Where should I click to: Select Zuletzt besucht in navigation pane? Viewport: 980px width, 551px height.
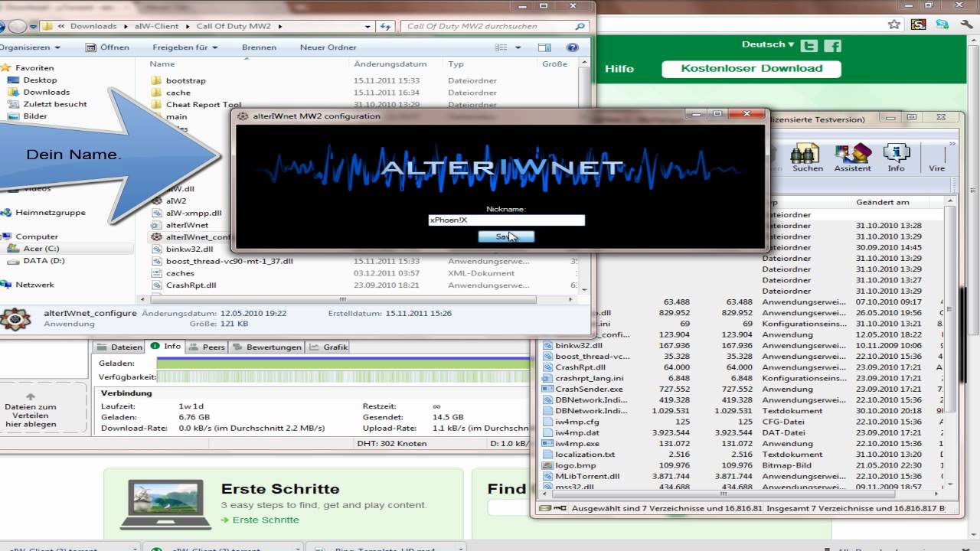click(54, 104)
